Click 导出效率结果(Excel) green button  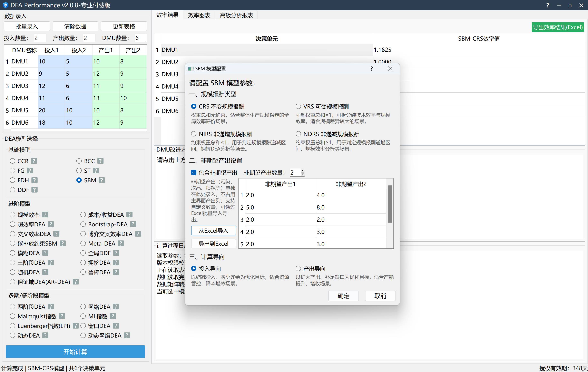point(557,27)
